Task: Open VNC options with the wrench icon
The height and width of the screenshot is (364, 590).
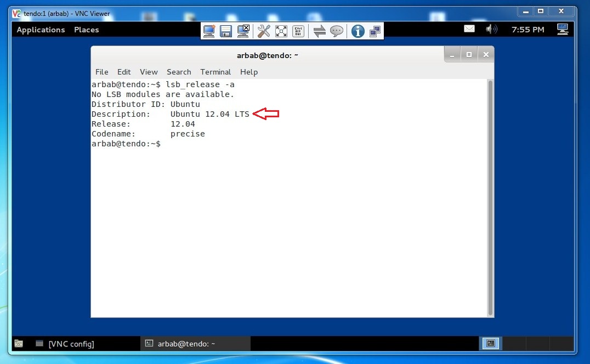Action: tap(264, 31)
